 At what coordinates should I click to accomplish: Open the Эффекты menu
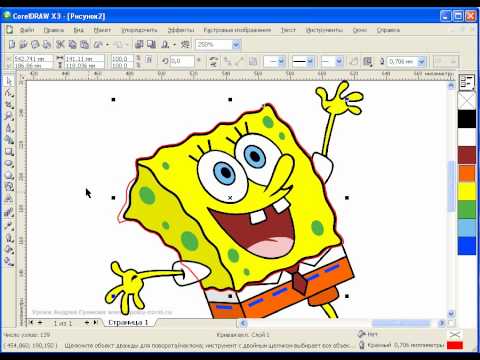click(x=181, y=30)
